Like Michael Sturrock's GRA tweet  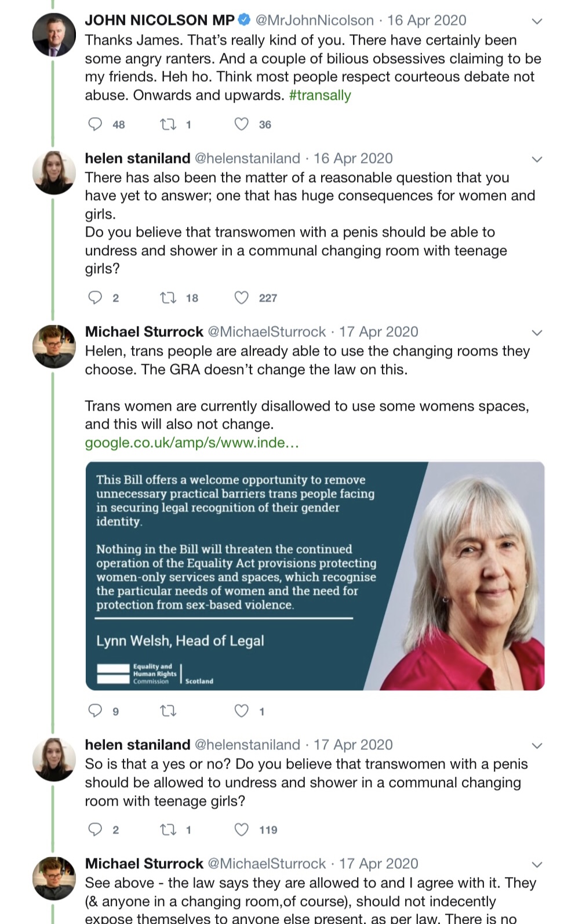pyautogui.click(x=242, y=711)
